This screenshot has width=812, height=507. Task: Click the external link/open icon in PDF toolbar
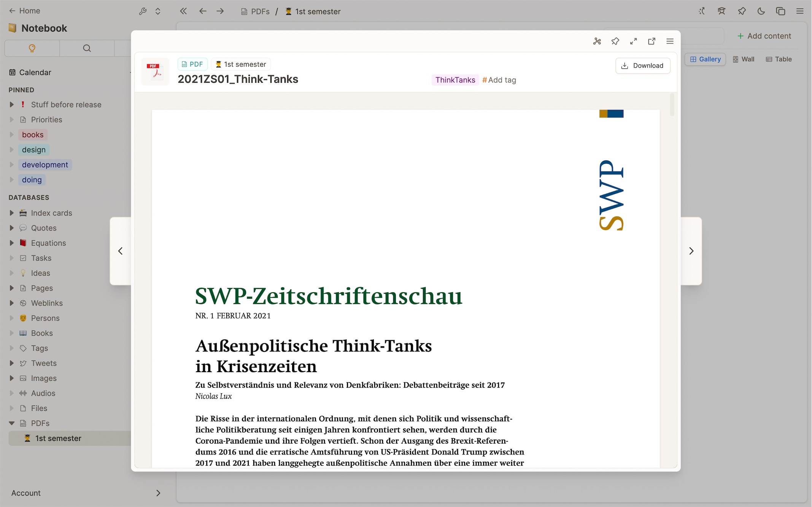point(651,41)
